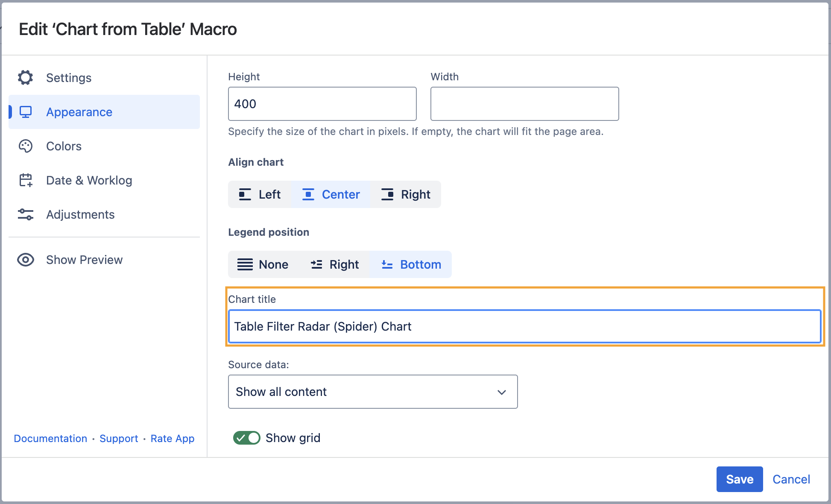Toggle the Show grid switch
831x504 pixels.
pyautogui.click(x=246, y=438)
